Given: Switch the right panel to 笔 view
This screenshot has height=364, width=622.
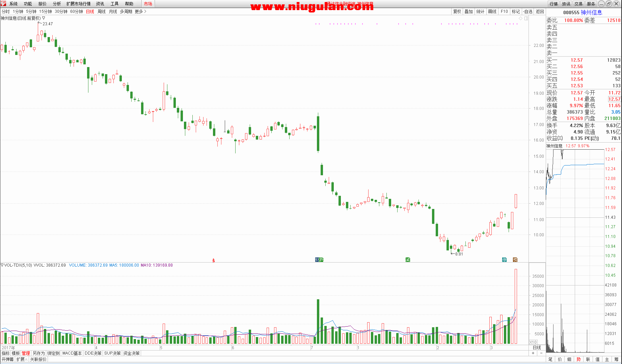Looking at the screenshot, I should point(550,359).
